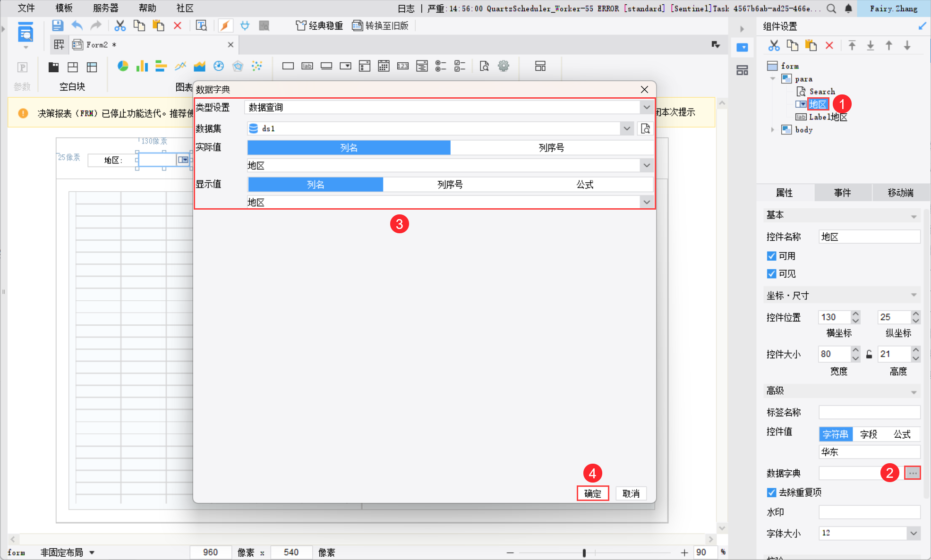Viewport: 931px width, 560px height.
Task: Click the Fairy.Zhang user button
Action: coord(894,8)
